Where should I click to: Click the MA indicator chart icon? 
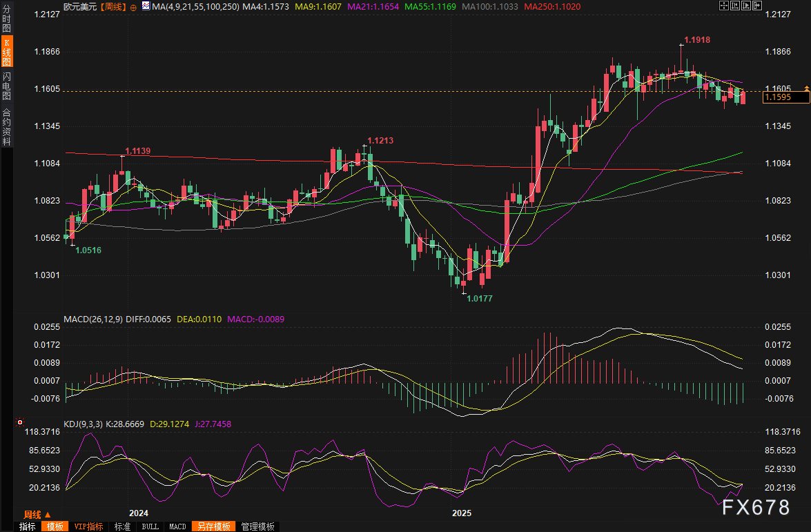(146, 6)
